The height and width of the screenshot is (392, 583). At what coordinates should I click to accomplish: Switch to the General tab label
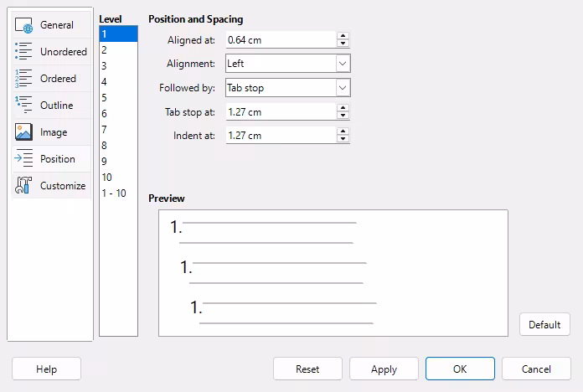tap(57, 25)
